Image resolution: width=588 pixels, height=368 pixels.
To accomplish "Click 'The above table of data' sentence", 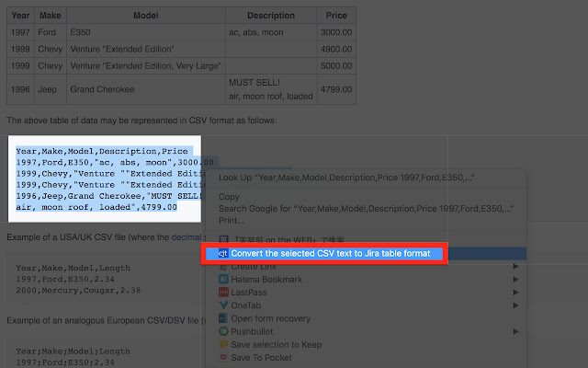I will (x=141, y=121).
